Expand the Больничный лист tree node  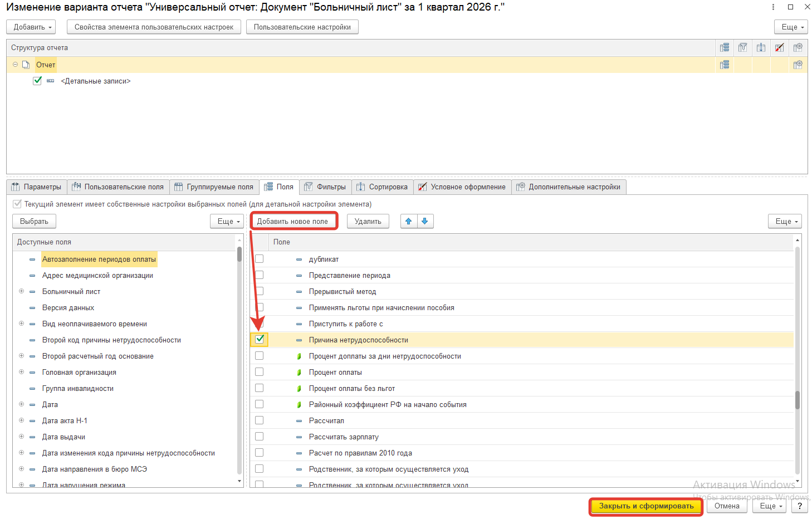click(22, 291)
